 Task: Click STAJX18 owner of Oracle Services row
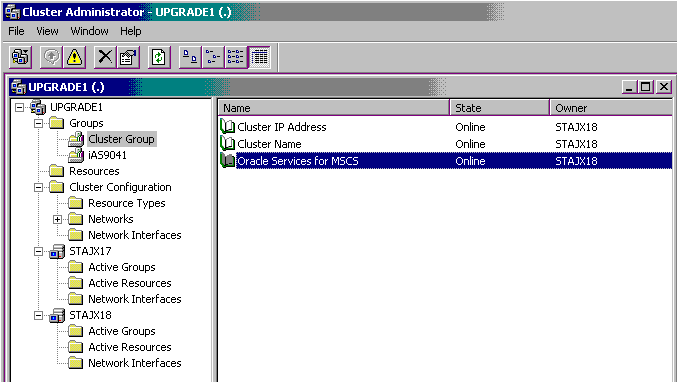(576, 161)
